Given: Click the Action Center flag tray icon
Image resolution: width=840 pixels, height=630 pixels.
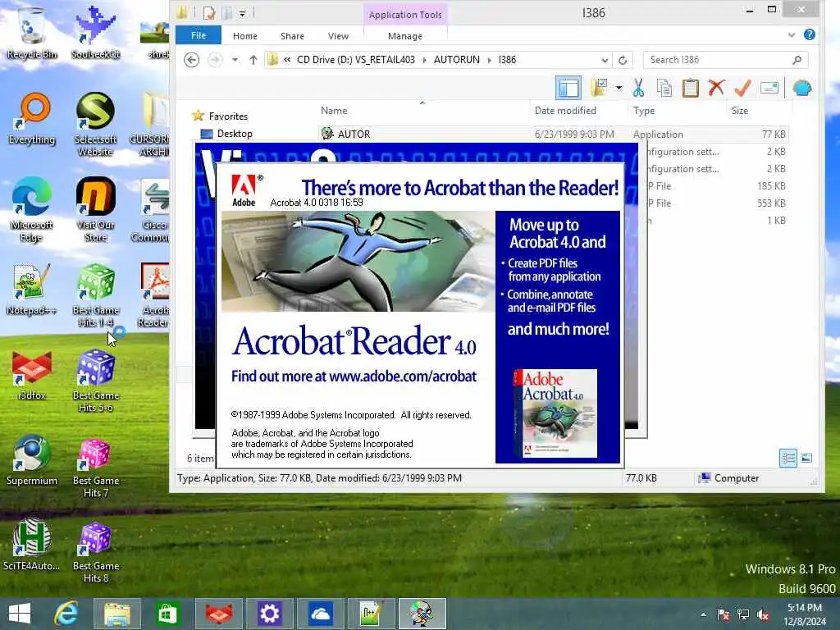Looking at the screenshot, I should click(724, 614).
